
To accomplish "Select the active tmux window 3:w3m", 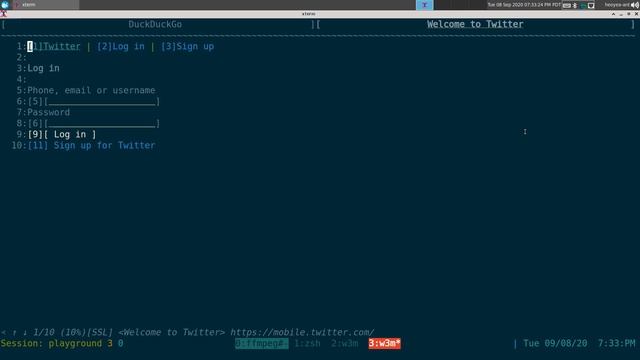I will coord(384,344).
